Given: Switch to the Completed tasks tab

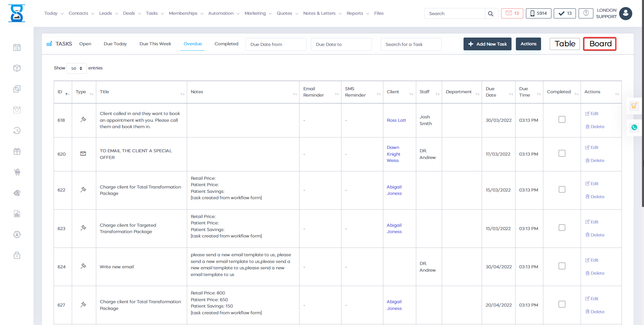Looking at the screenshot, I should 226,44.
